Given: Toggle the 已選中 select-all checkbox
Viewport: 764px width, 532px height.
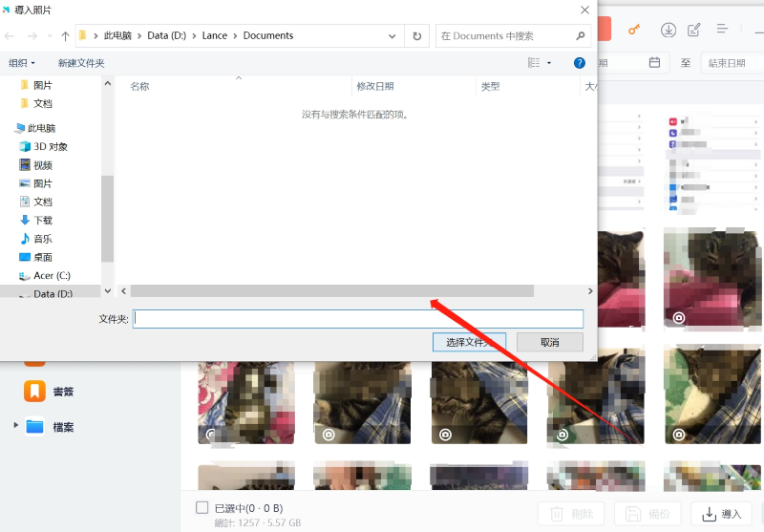Looking at the screenshot, I should (202, 507).
